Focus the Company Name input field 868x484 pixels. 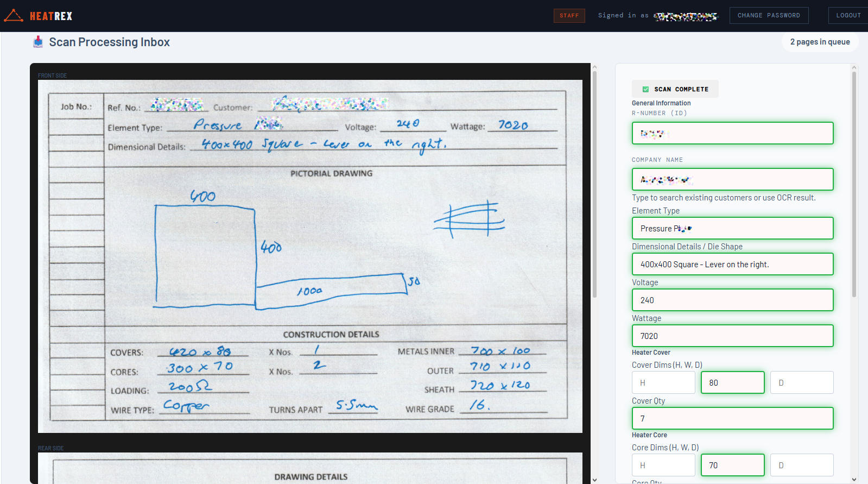[732, 179]
